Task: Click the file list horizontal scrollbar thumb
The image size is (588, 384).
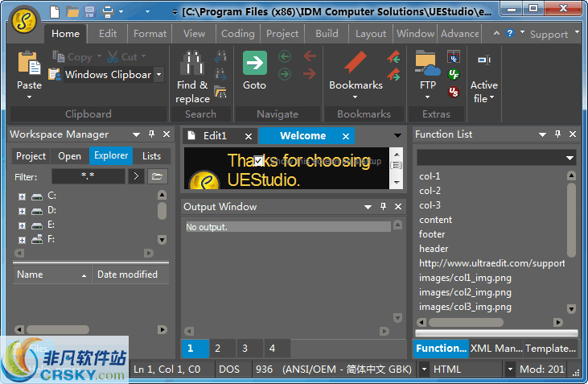Action: (57, 329)
